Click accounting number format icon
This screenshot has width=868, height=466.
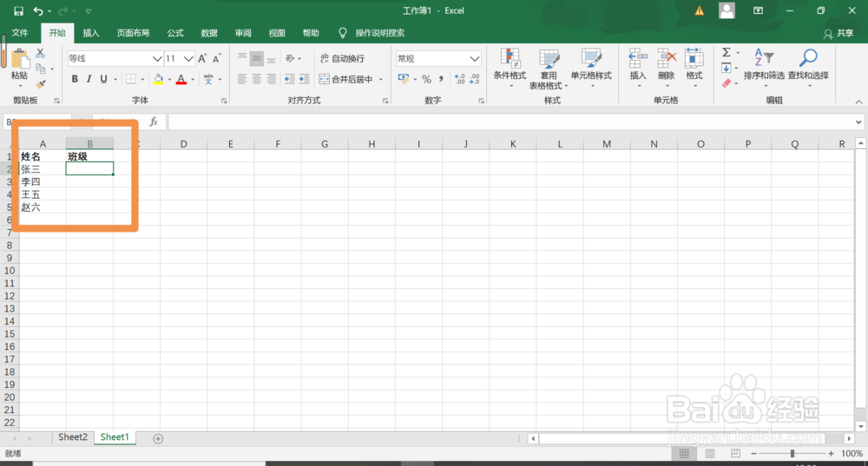point(404,79)
